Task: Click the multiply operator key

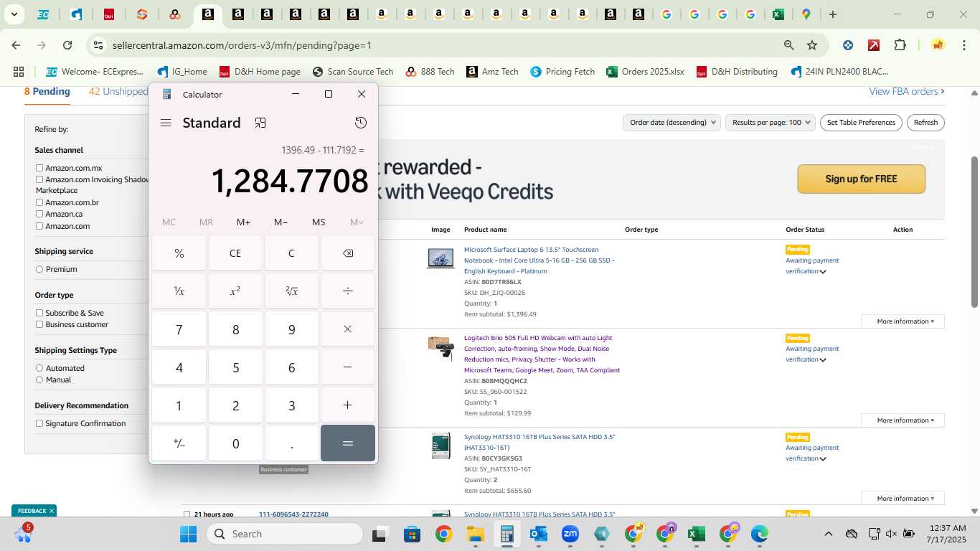Action: coord(348,329)
